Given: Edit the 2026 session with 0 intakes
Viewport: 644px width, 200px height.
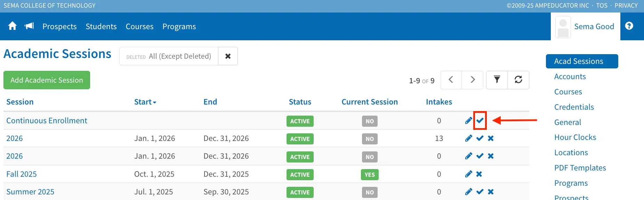Looking at the screenshot, I should click(469, 156).
